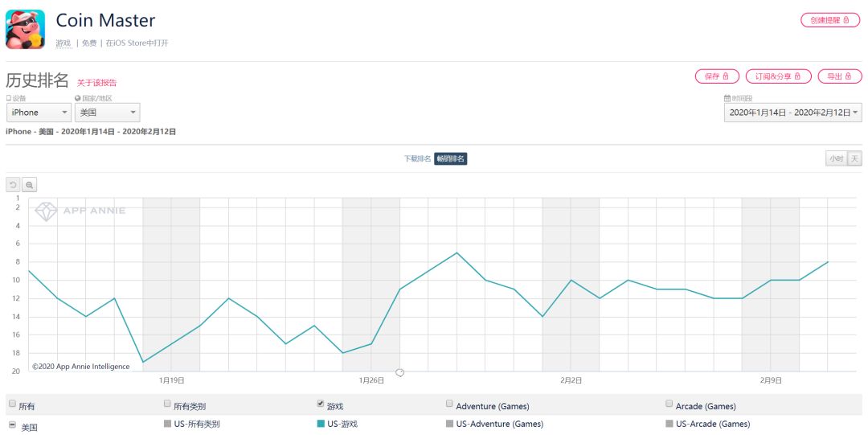Viewport: 868px width, 435px height.
Task: Click the US-Adventure (Games) legend swatch
Action: (449, 424)
